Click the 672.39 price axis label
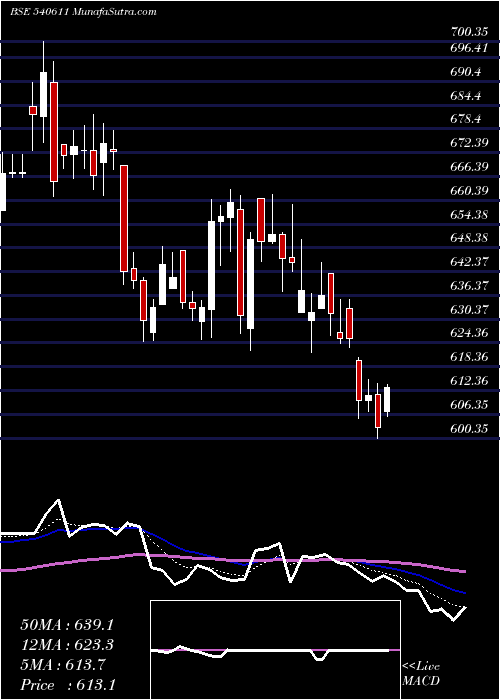500x700 pixels. tap(469, 143)
